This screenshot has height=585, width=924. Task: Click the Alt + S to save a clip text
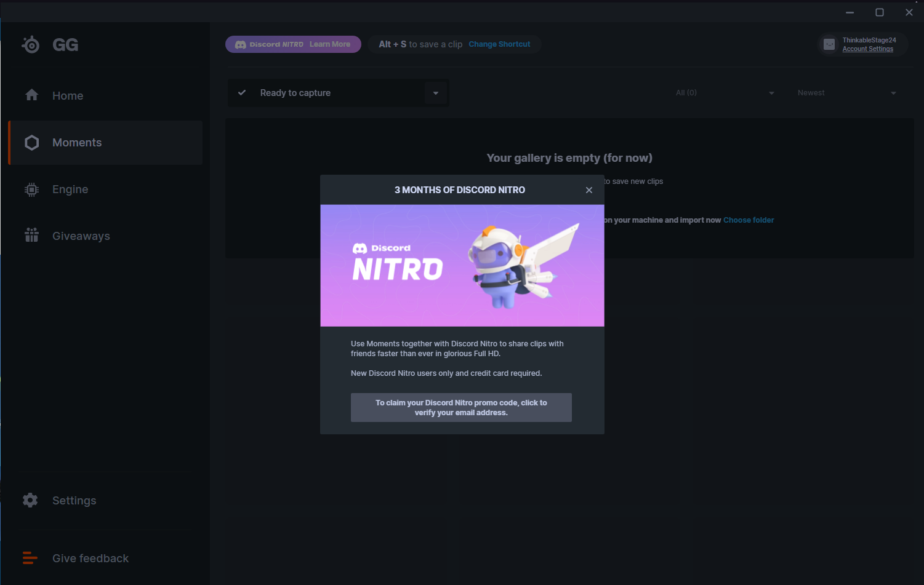pyautogui.click(x=420, y=44)
